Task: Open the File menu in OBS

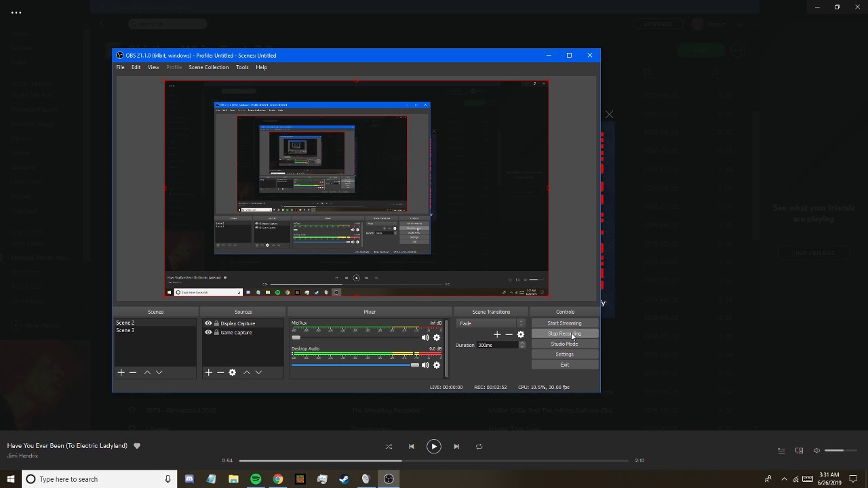Action: (120, 67)
